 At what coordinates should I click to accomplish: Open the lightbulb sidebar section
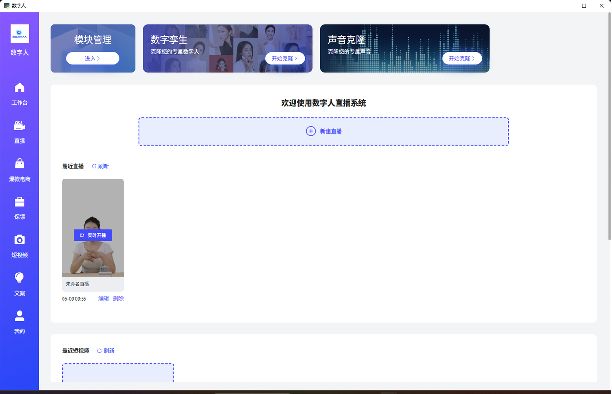pyautogui.click(x=20, y=284)
